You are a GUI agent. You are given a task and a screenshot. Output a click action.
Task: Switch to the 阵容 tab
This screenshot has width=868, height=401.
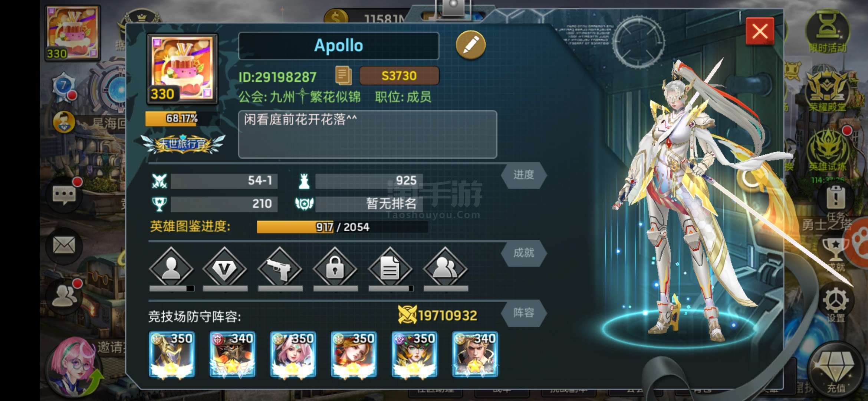tap(524, 313)
